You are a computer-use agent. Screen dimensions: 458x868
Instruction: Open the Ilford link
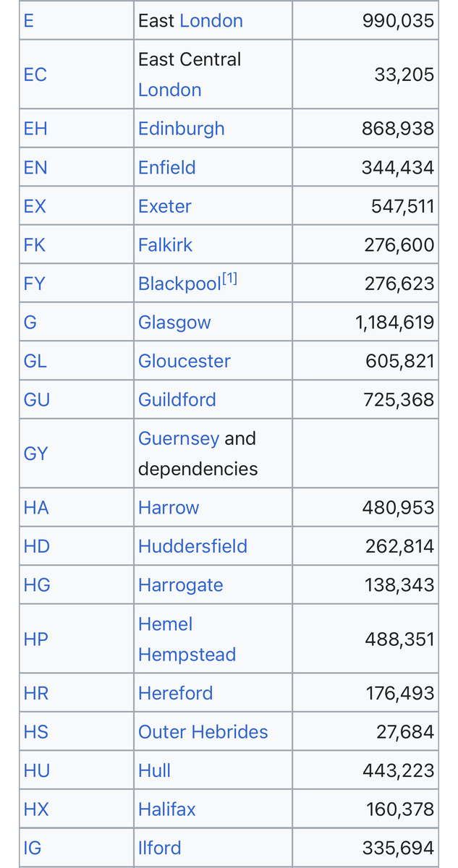159,848
